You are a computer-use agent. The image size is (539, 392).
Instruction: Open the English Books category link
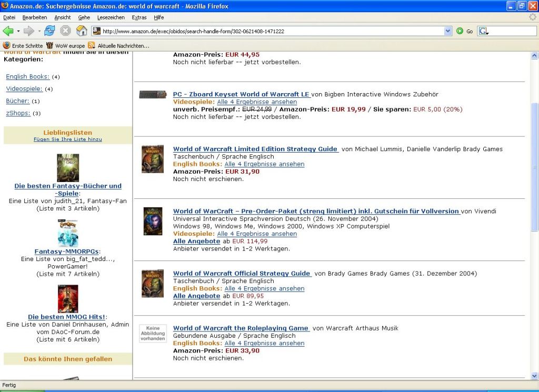tap(27, 77)
